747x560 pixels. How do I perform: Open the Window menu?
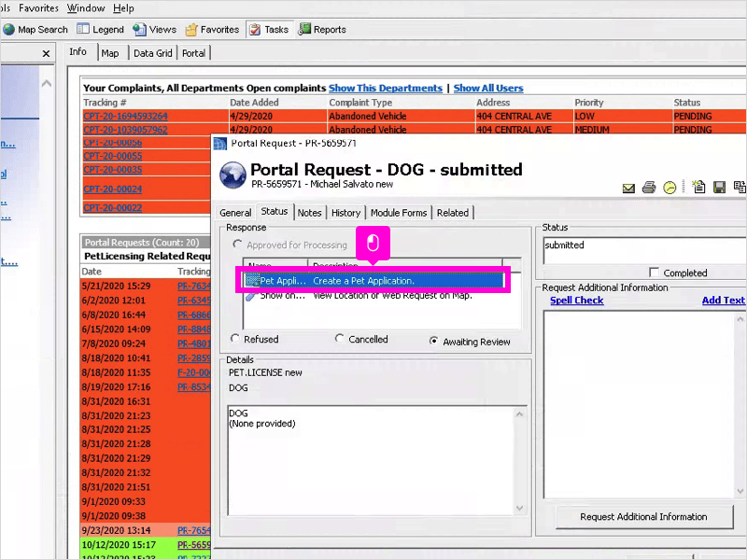[x=86, y=8]
